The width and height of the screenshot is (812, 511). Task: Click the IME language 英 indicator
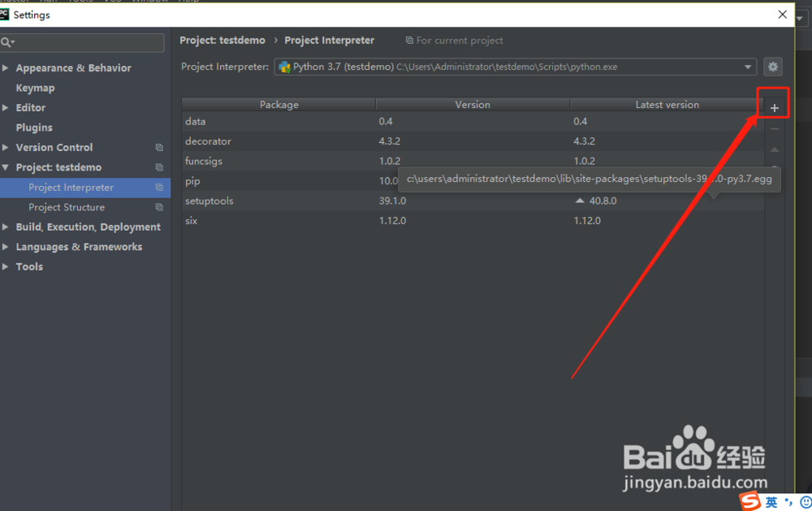(771, 502)
